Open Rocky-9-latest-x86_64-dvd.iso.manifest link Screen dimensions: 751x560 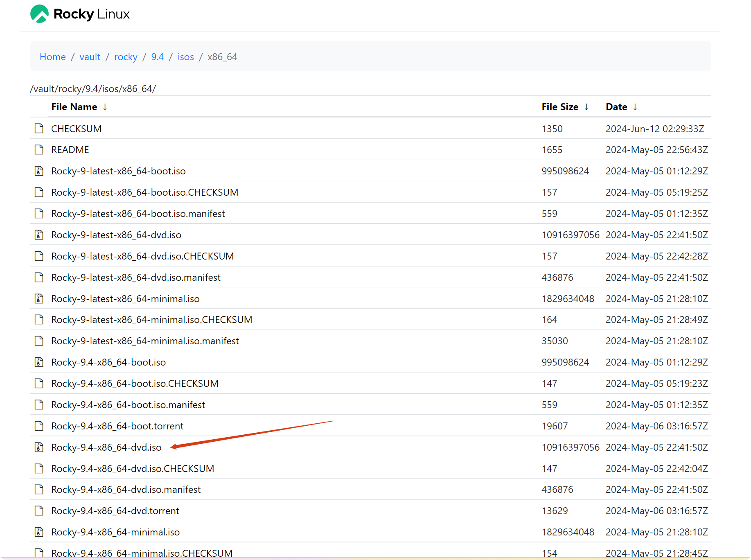(x=136, y=278)
